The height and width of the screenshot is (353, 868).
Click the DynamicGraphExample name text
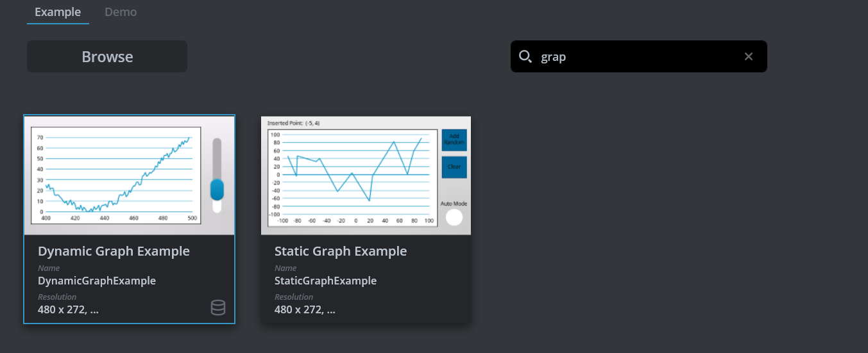(97, 281)
